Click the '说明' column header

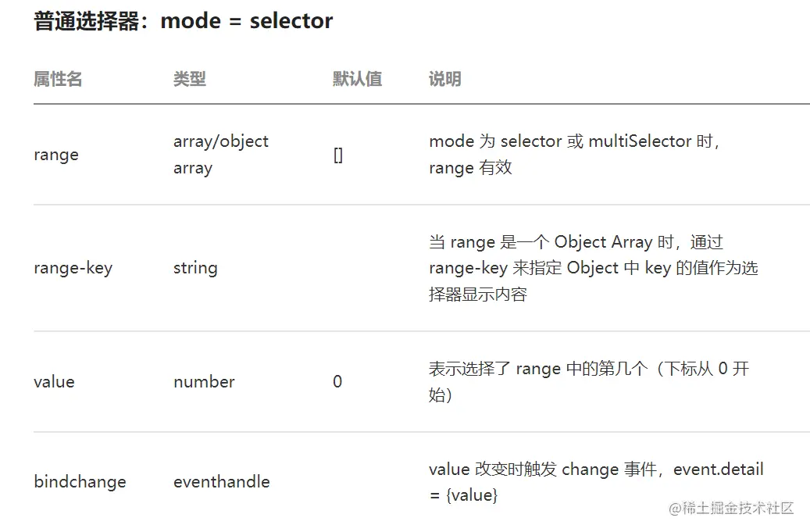[x=444, y=79]
